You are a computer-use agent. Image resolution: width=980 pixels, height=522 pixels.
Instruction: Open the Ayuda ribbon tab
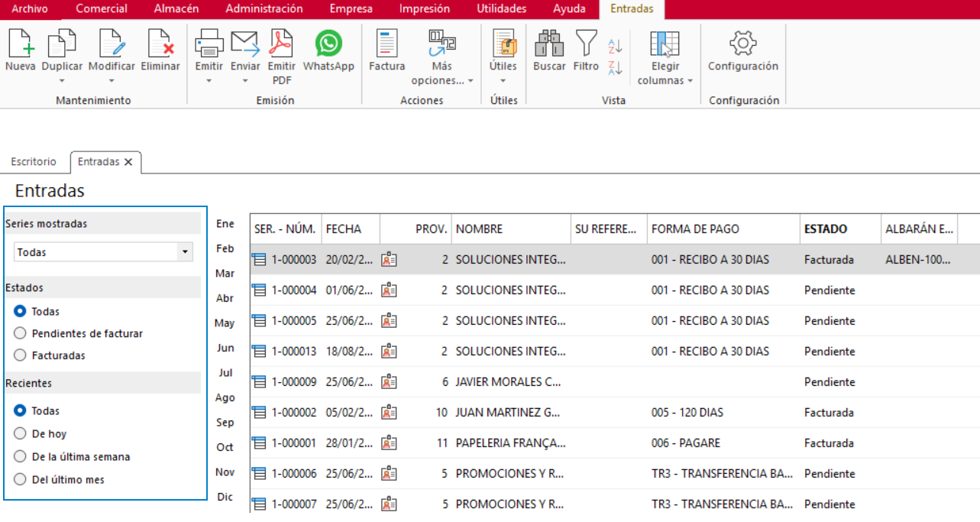pyautogui.click(x=569, y=9)
